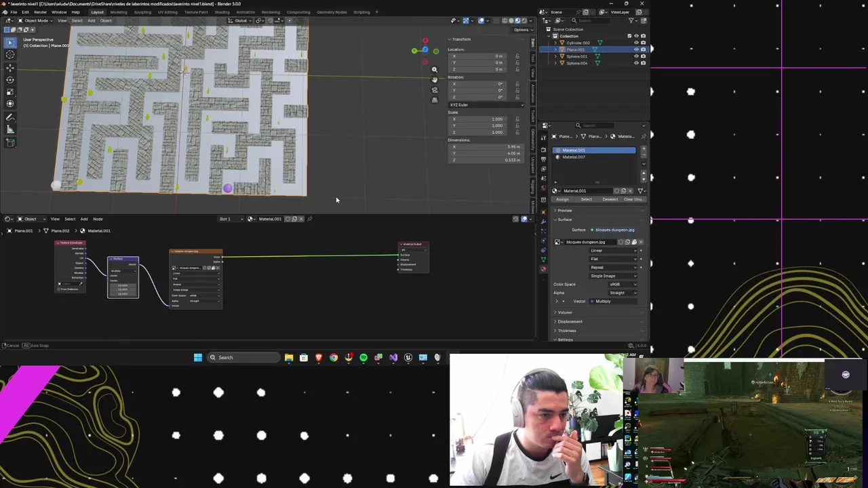Expand the Volume panel
Viewport: 868px width, 488px height.
click(564, 312)
